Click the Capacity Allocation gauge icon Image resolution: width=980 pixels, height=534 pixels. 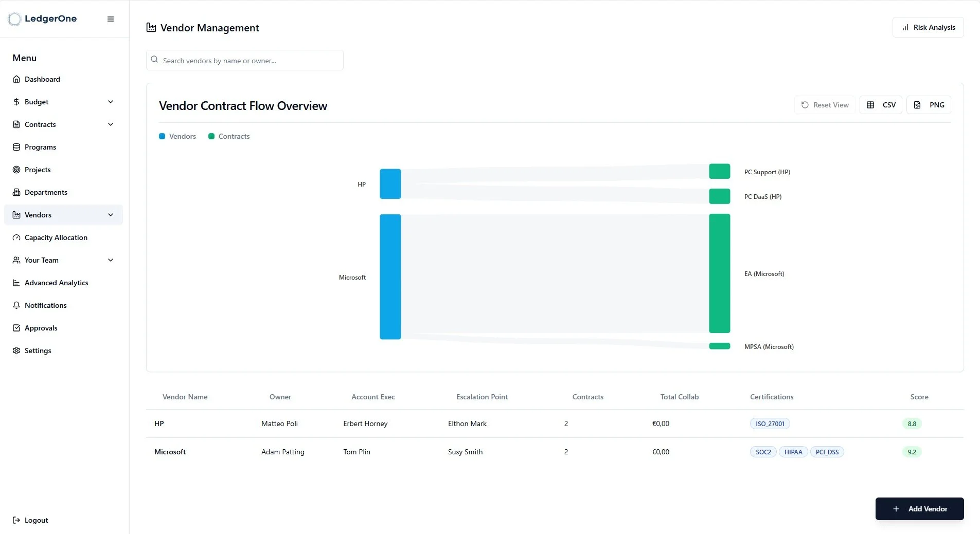[x=16, y=237]
